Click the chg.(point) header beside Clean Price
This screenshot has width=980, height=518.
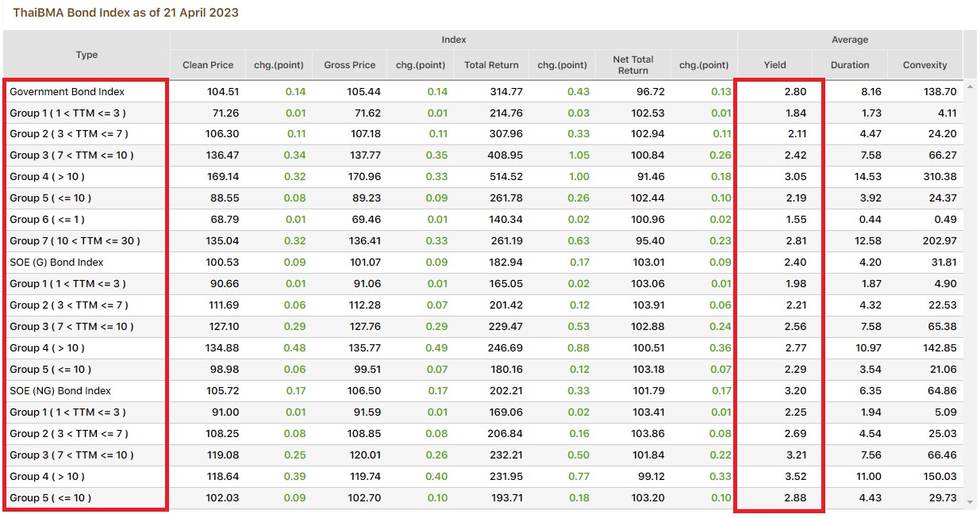tap(279, 64)
